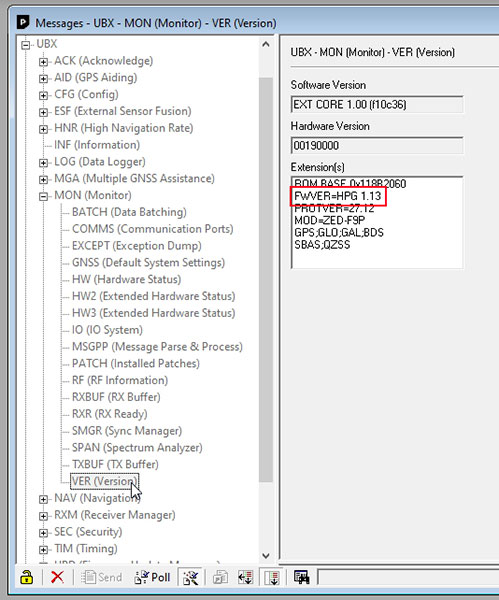Image resolution: width=499 pixels, height=600 pixels.
Task: Expand the NAV (Navigation) node
Action: coord(43,499)
